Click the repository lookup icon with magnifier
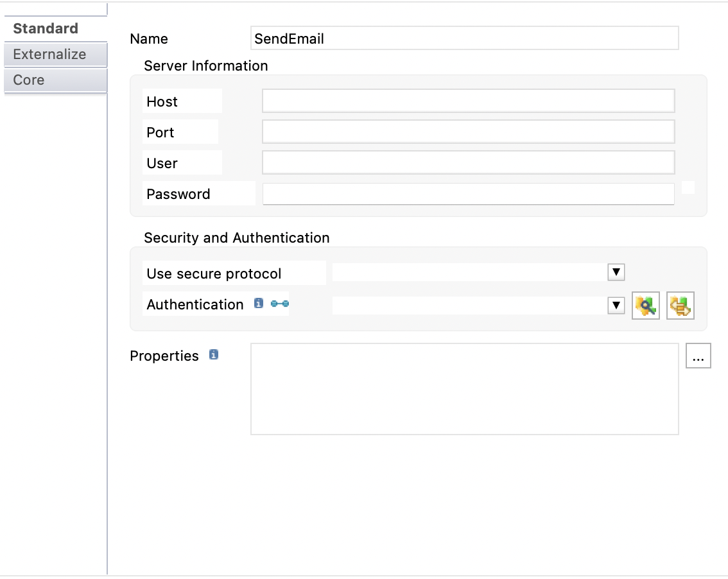Screen dimensions: 728x579 coord(645,306)
